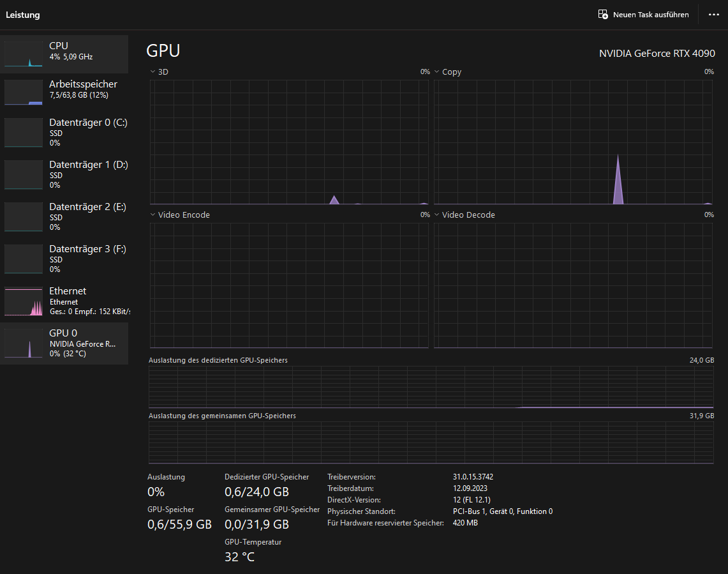Click the 3D utilization graph
728x574 pixels.
pyautogui.click(x=289, y=142)
